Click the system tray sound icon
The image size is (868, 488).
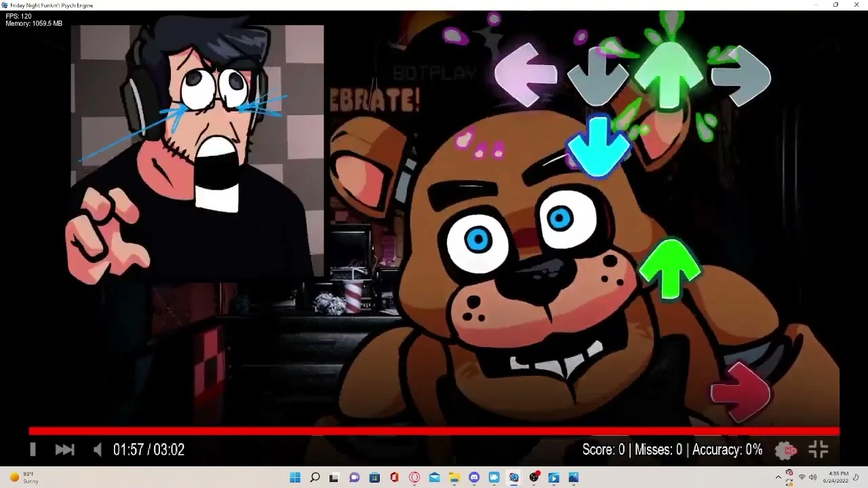point(812,478)
